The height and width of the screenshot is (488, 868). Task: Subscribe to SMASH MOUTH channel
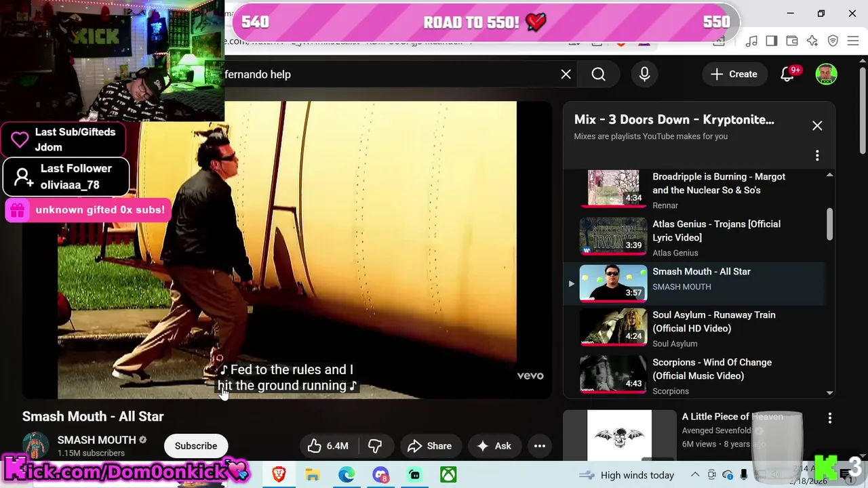(196, 446)
